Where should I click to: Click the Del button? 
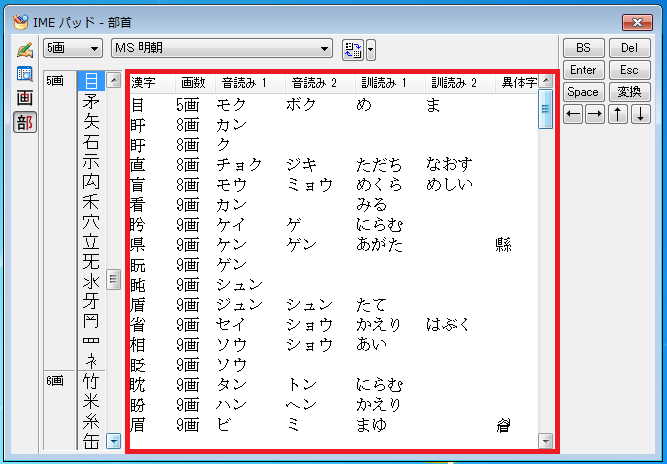pyautogui.click(x=630, y=48)
